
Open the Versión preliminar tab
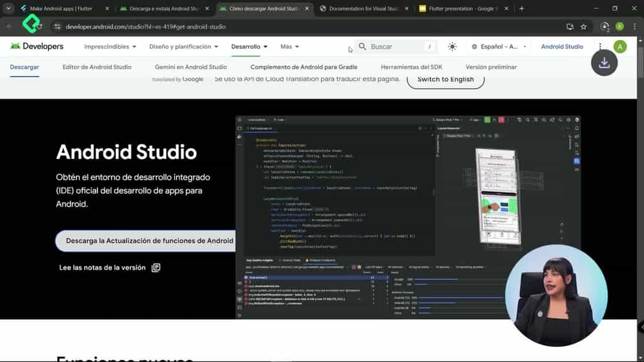click(491, 67)
